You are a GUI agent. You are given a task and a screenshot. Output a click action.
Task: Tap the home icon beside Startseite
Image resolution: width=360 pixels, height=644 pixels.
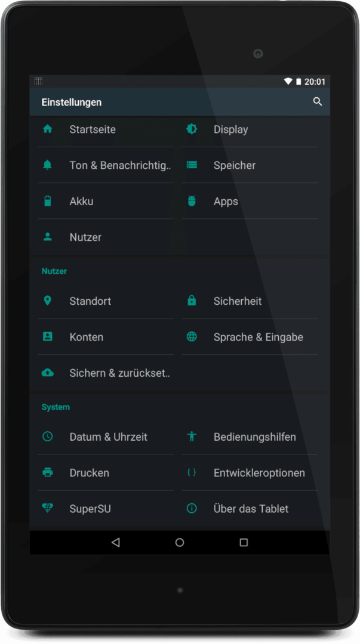point(48,129)
